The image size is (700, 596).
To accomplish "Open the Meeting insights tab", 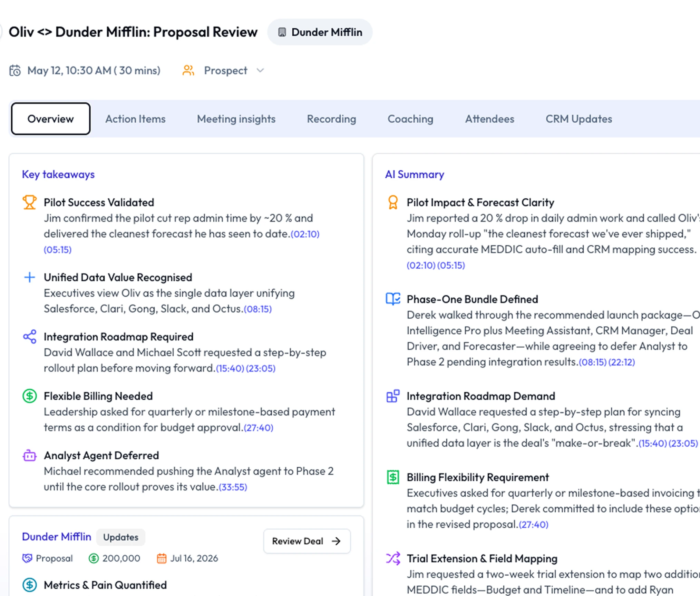I will pos(236,119).
